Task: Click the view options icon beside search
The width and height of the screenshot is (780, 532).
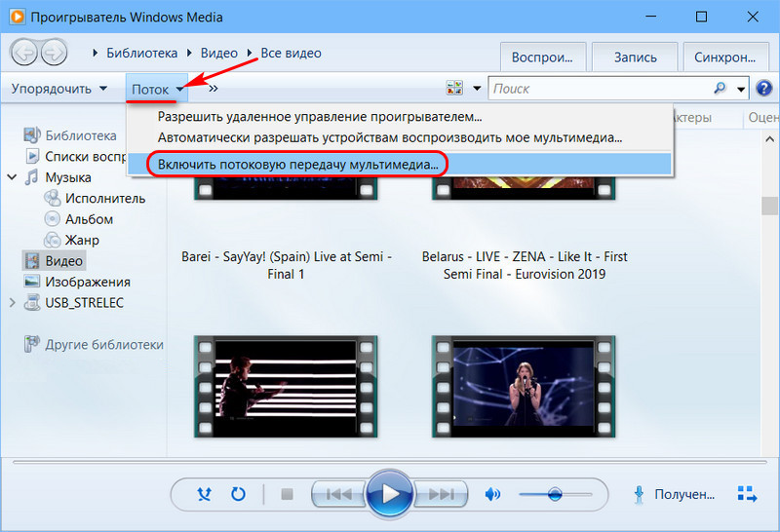Action: coord(454,88)
